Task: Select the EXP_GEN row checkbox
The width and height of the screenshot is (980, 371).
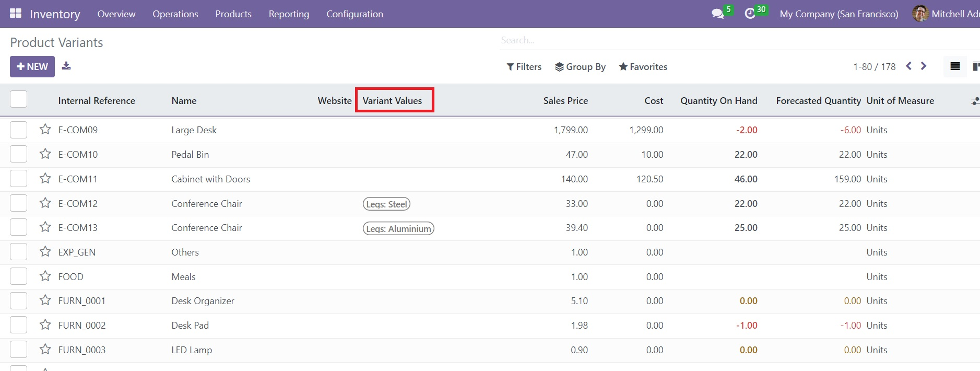Action: [18, 252]
